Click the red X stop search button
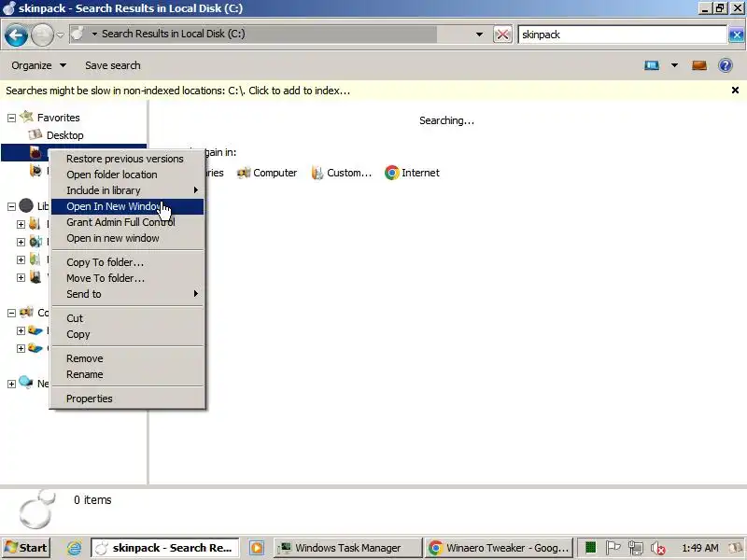The width and height of the screenshot is (747, 560). click(x=502, y=35)
